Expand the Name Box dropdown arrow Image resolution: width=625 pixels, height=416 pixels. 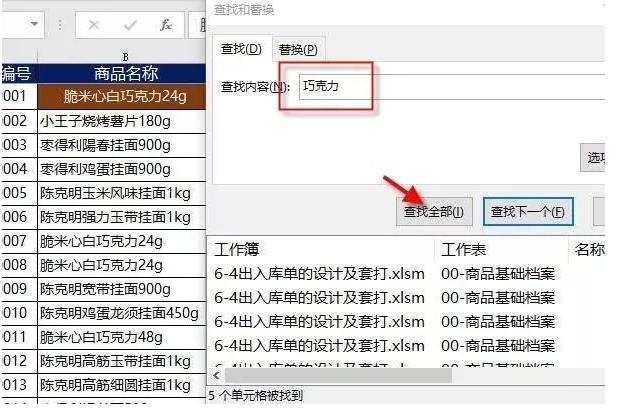(x=36, y=22)
